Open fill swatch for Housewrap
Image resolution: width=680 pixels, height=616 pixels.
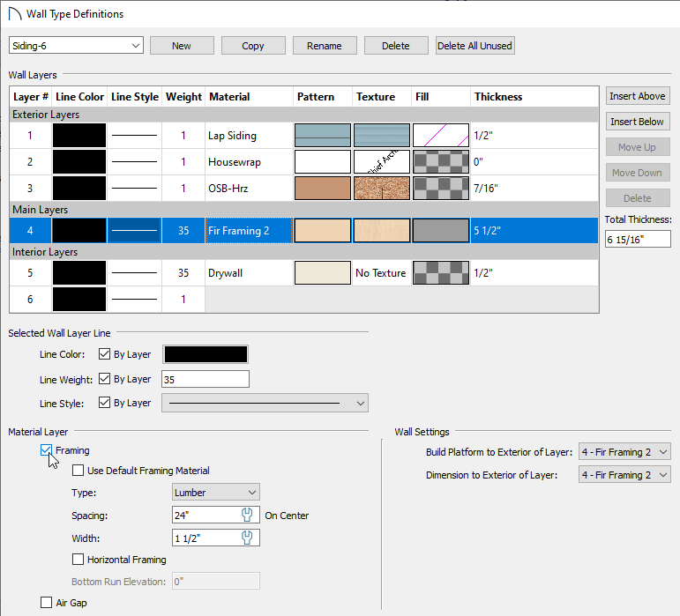coord(441,161)
